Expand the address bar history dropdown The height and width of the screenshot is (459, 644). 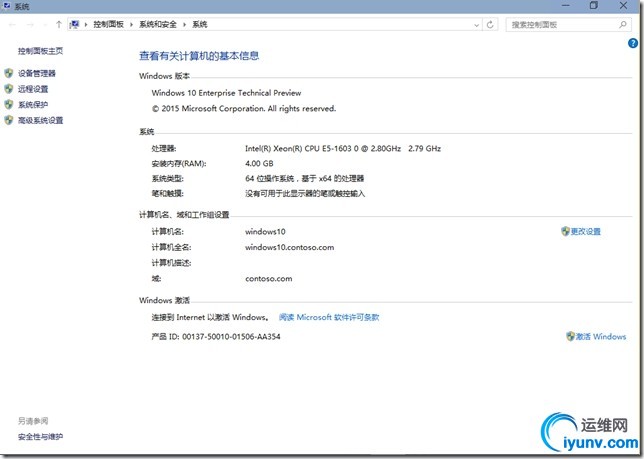(x=476, y=25)
